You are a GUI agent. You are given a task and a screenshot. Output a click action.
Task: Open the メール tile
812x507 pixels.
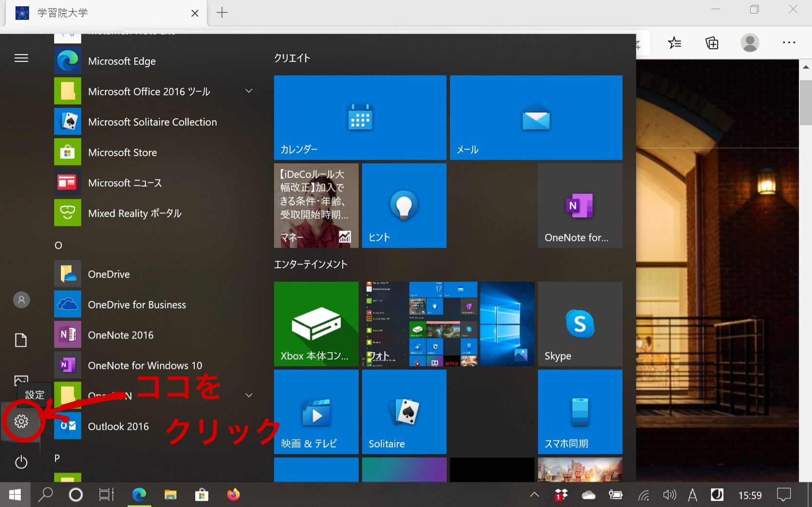coord(536,117)
